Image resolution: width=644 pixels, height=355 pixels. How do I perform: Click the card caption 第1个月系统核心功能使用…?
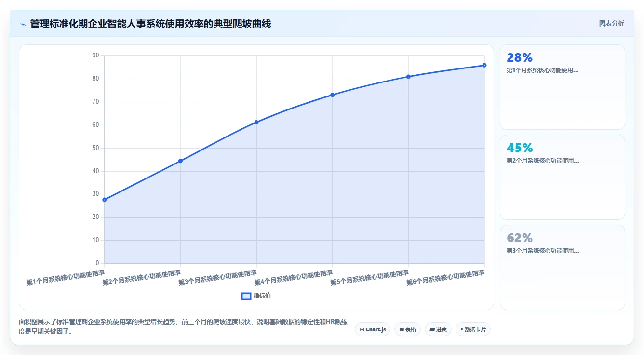click(x=542, y=70)
